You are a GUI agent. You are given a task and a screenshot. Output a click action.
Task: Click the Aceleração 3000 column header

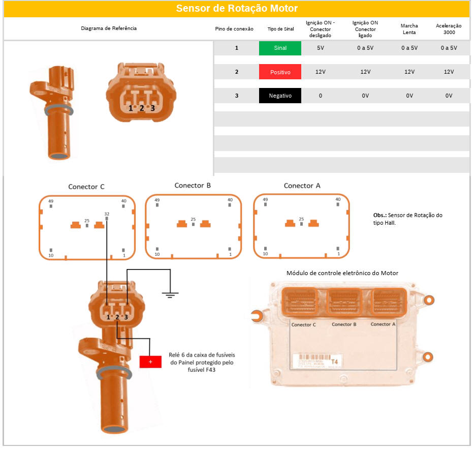click(449, 29)
